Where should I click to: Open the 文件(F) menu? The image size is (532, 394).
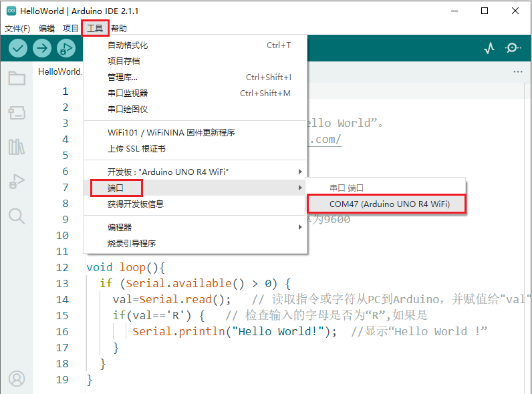17,28
